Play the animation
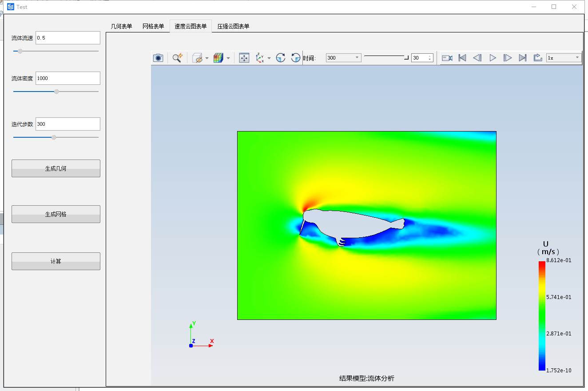The height and width of the screenshot is (391, 588). pos(493,58)
